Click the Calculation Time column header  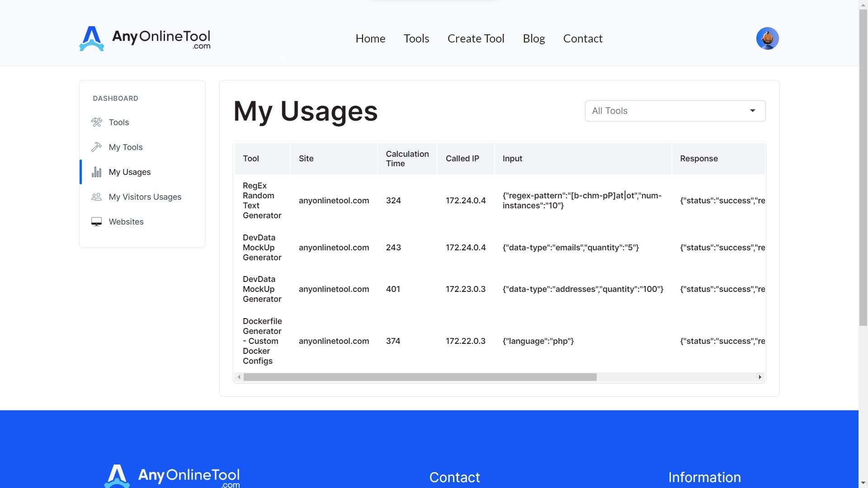[407, 159]
